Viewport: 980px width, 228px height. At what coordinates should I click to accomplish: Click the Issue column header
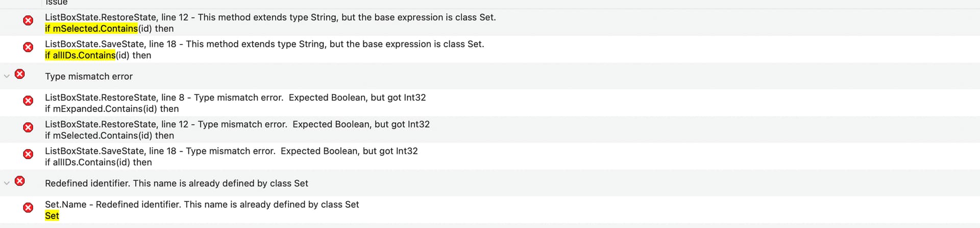click(x=57, y=3)
